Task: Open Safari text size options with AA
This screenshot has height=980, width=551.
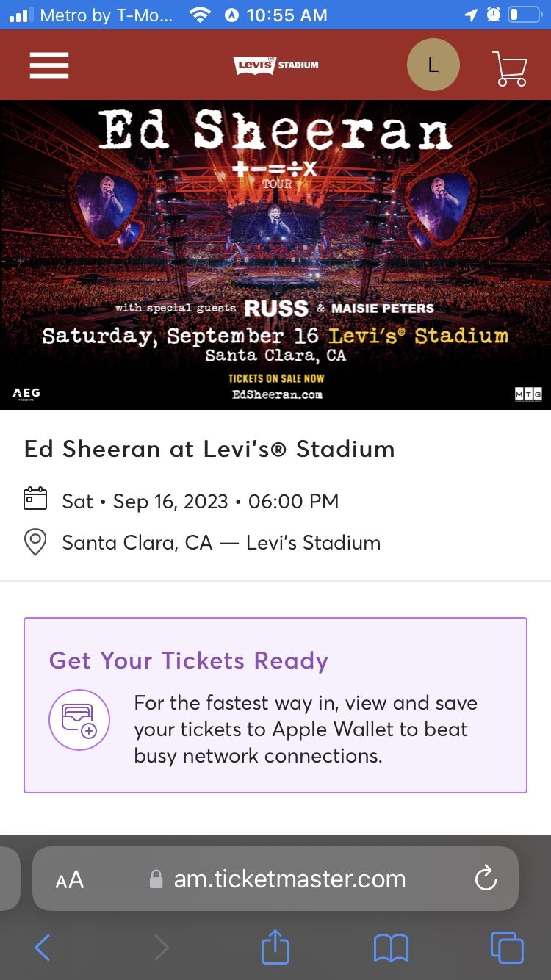Action: pyautogui.click(x=69, y=879)
